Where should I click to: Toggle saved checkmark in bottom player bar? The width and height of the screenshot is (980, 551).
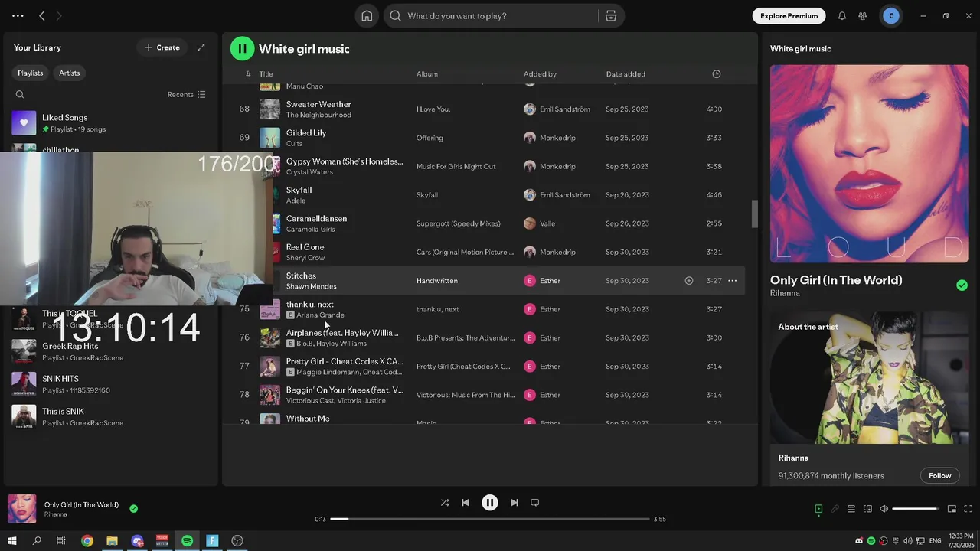coord(134,508)
